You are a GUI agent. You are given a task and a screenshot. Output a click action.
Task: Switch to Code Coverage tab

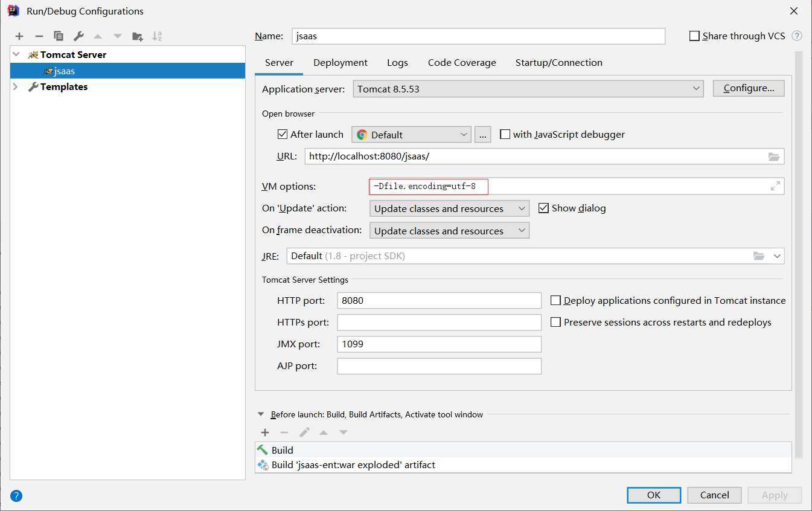pyautogui.click(x=462, y=62)
